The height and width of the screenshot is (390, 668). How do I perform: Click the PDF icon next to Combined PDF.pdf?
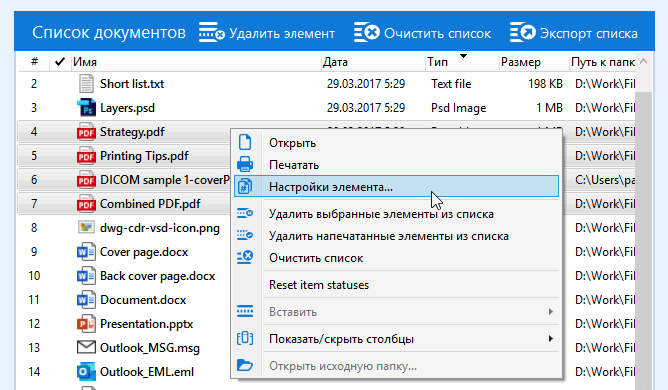pos(86,204)
